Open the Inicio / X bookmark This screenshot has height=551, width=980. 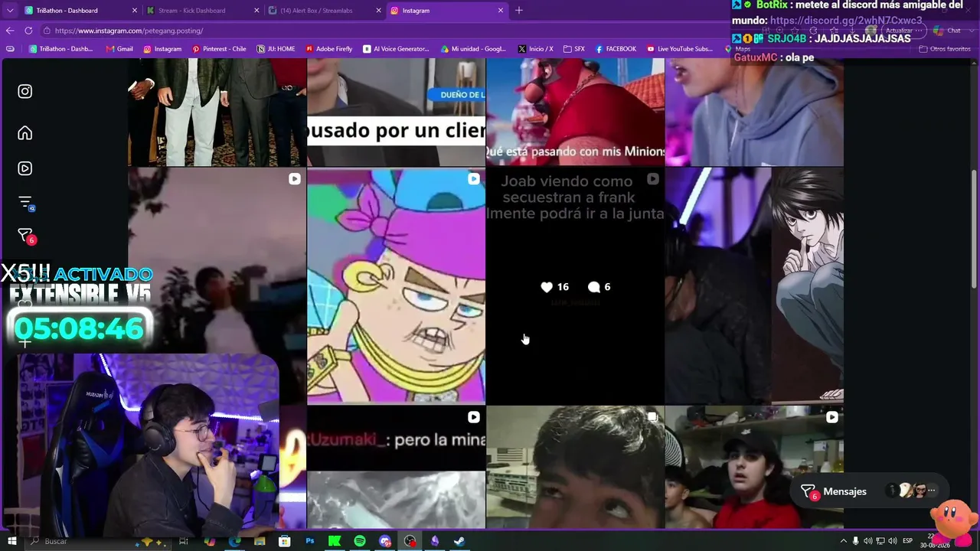click(x=535, y=49)
